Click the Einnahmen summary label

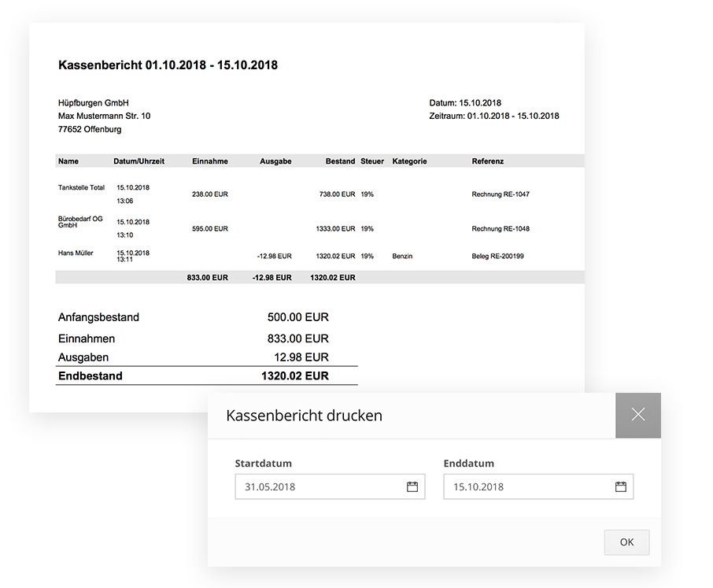pos(87,338)
